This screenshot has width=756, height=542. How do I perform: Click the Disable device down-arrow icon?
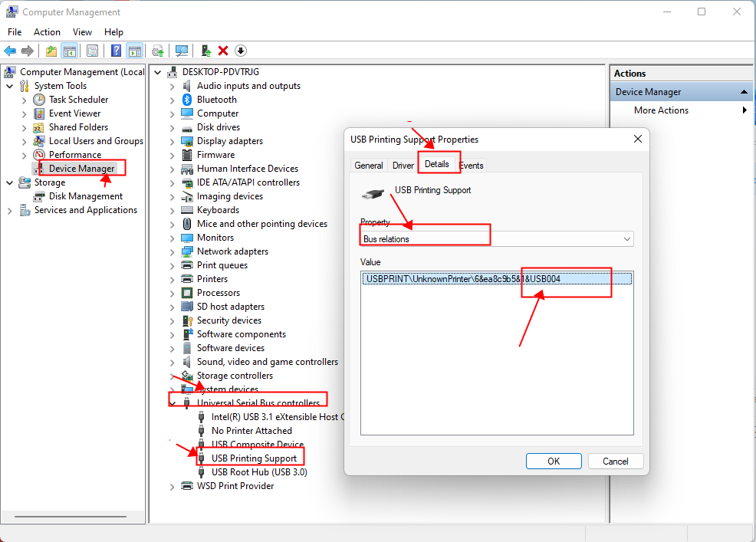point(240,51)
